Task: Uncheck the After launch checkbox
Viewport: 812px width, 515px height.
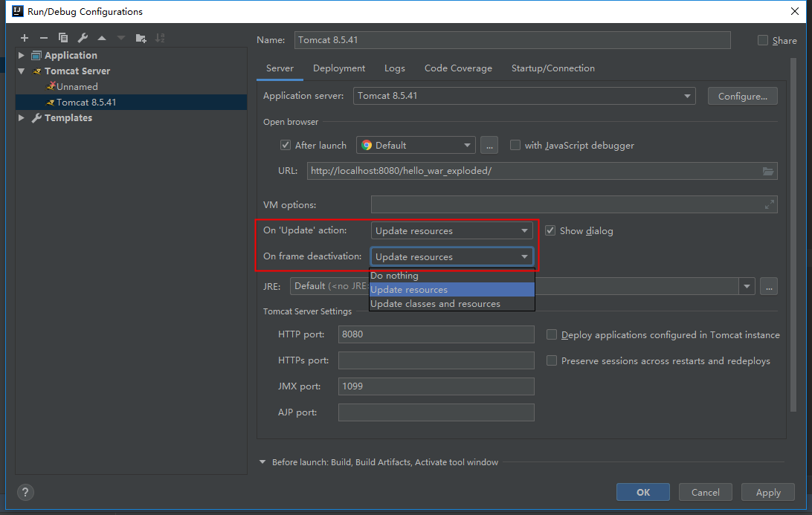Action: (286, 145)
